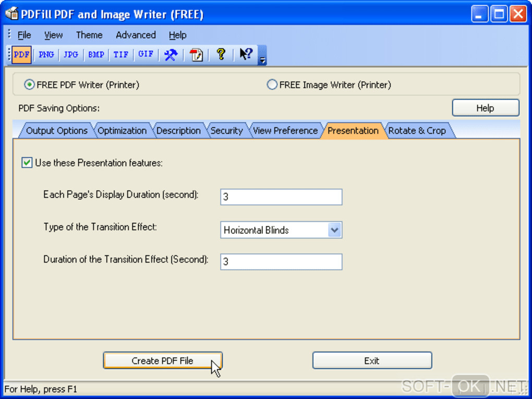This screenshot has height=399, width=532.
Task: Click the Create PDF File button
Action: [163, 360]
